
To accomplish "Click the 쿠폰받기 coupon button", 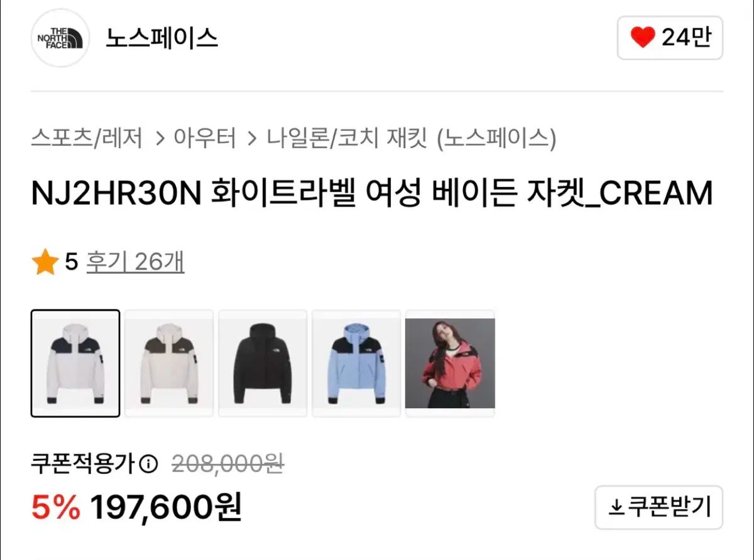I will pos(659,507).
